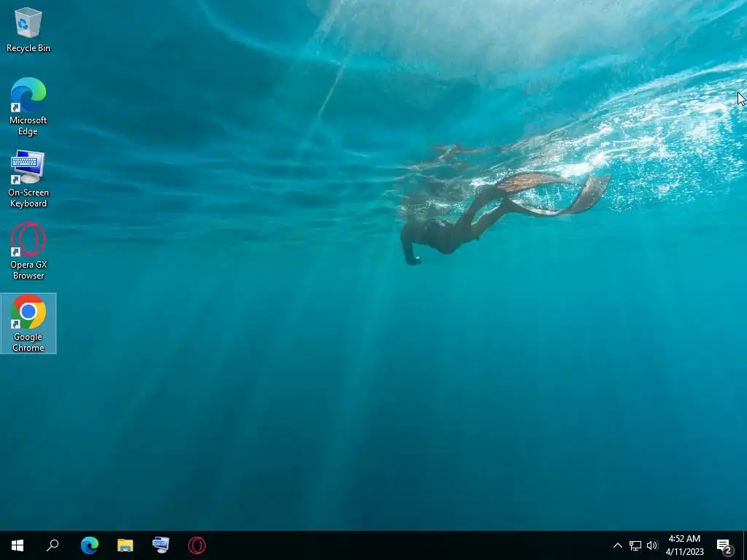Image resolution: width=747 pixels, height=560 pixels.
Task: Open network status tray icon
Action: point(635,545)
